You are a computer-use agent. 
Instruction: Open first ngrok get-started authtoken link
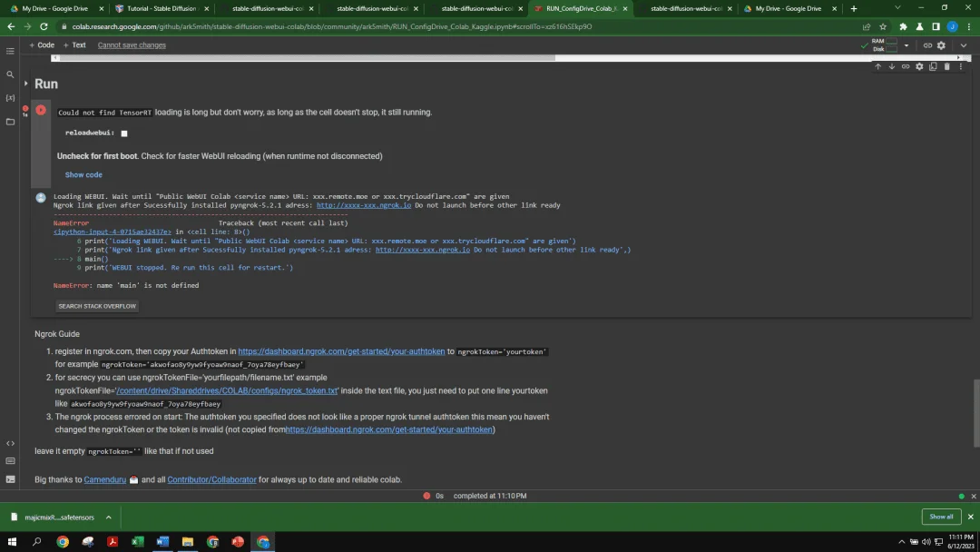pyautogui.click(x=341, y=352)
